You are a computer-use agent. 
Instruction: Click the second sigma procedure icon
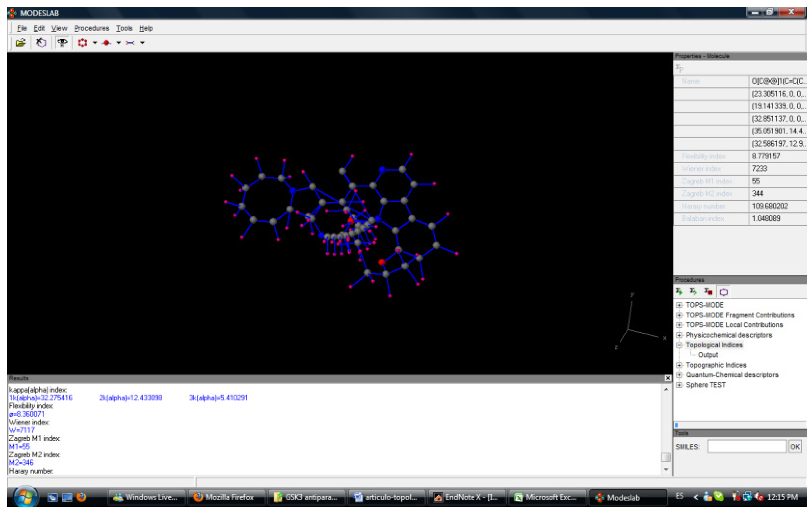[693, 292]
